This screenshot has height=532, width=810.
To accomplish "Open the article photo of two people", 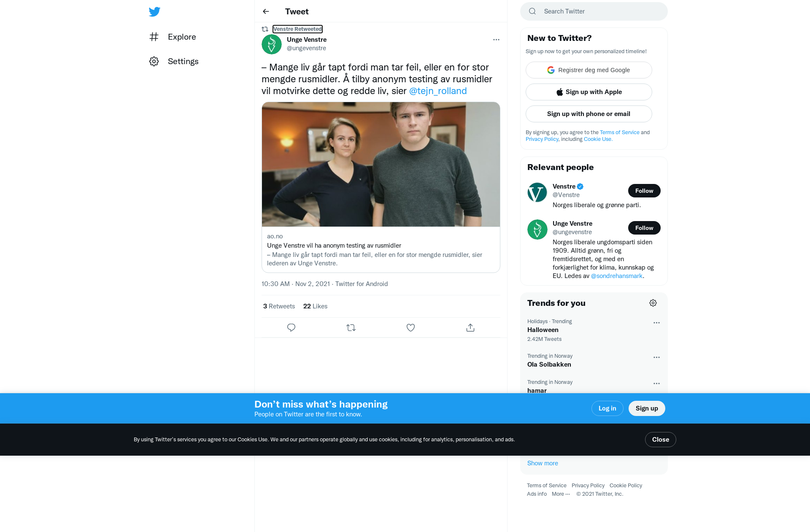I will coord(381,164).
